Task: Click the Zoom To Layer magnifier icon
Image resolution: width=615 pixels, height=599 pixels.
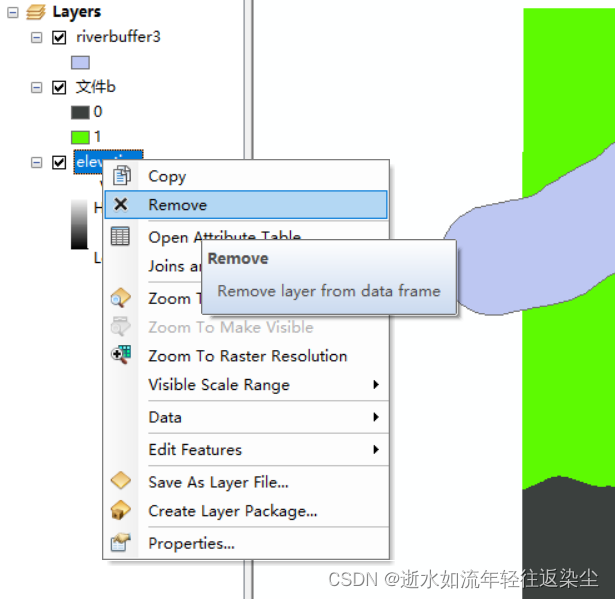Action: pyautogui.click(x=120, y=298)
